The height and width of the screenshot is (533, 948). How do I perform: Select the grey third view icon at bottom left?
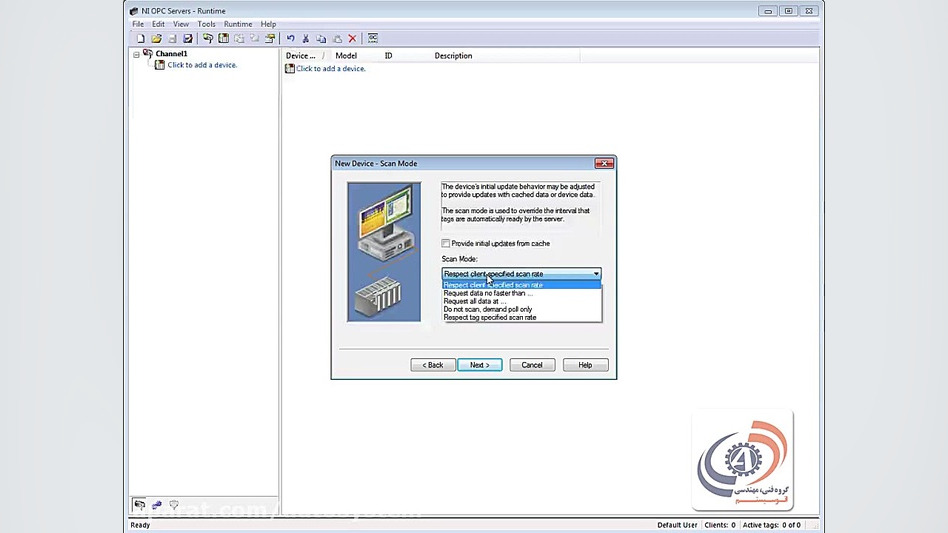coord(174,505)
